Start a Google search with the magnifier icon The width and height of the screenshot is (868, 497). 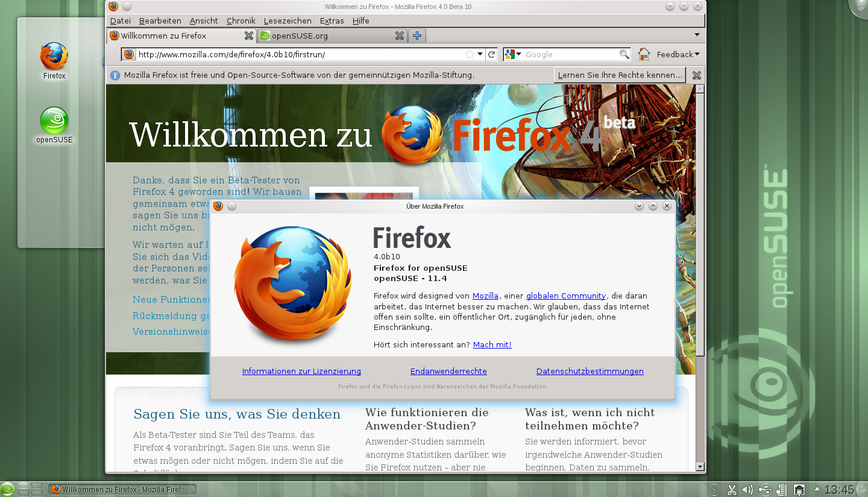coord(624,54)
